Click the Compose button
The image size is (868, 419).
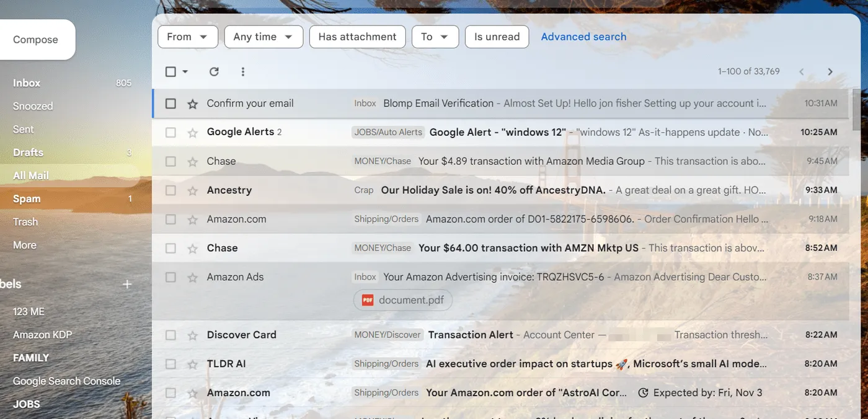pyautogui.click(x=34, y=39)
